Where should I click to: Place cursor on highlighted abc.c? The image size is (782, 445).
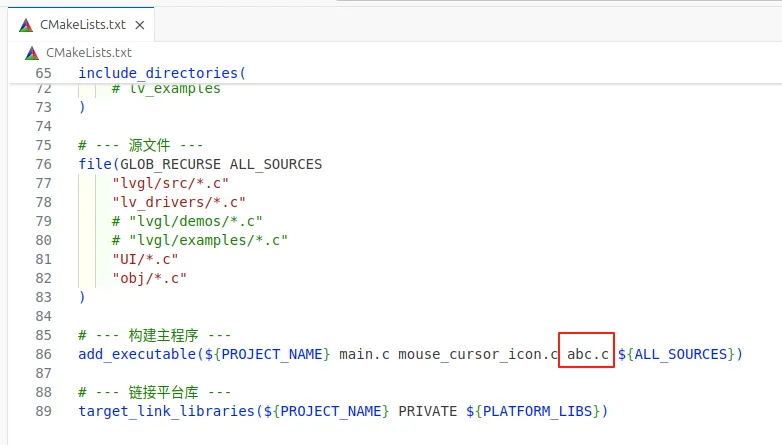[588, 354]
